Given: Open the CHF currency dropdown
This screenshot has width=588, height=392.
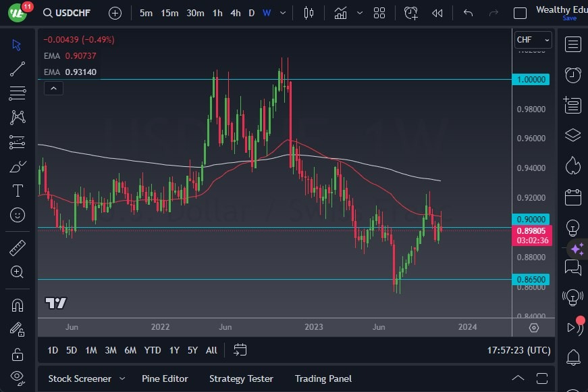Looking at the screenshot, I should [533, 39].
